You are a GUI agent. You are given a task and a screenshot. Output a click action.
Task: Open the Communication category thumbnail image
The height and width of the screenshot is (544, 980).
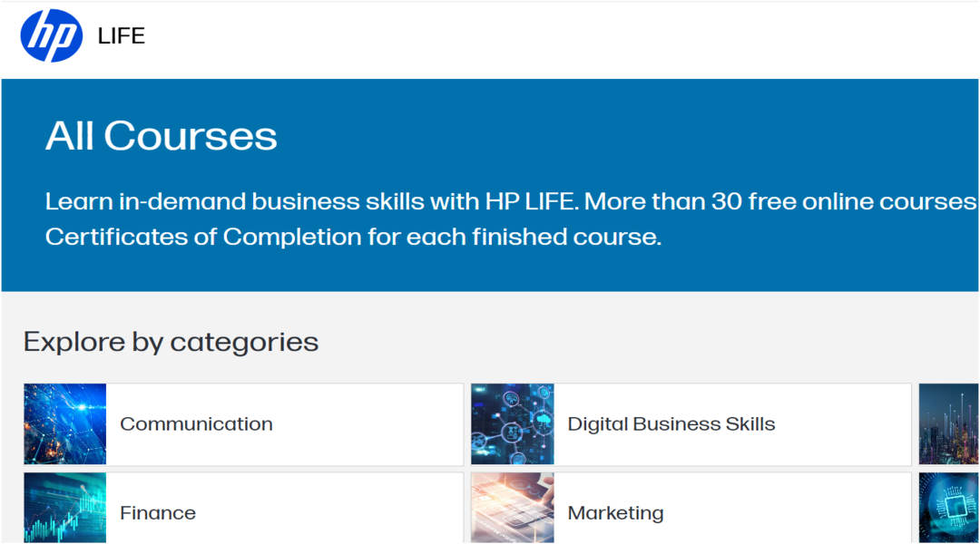pyautogui.click(x=65, y=423)
